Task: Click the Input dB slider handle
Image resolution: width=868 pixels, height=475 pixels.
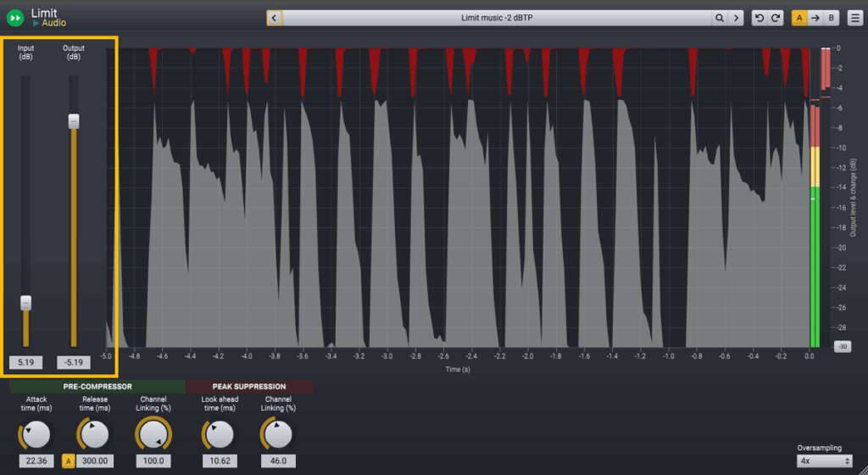Action: 25,303
